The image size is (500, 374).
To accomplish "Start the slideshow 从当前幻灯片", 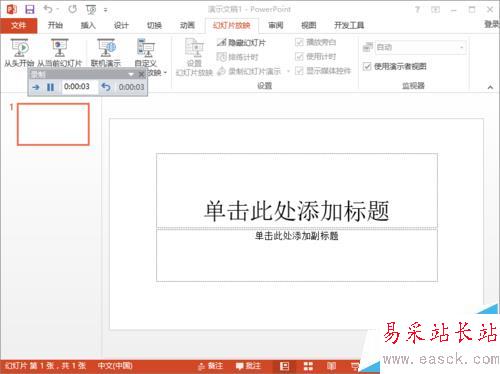I will pos(59,52).
